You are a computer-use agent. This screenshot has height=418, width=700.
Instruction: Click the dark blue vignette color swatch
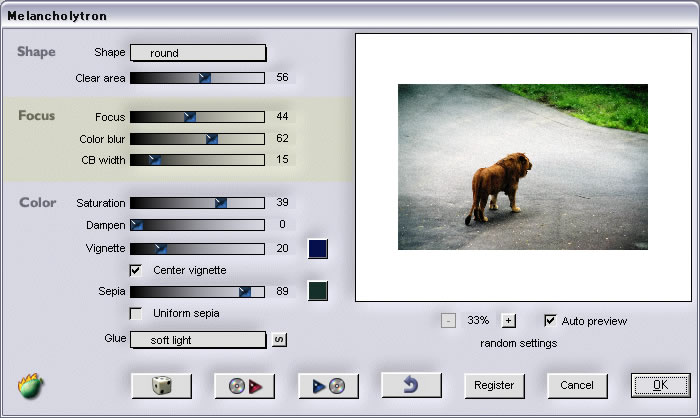[318, 249]
